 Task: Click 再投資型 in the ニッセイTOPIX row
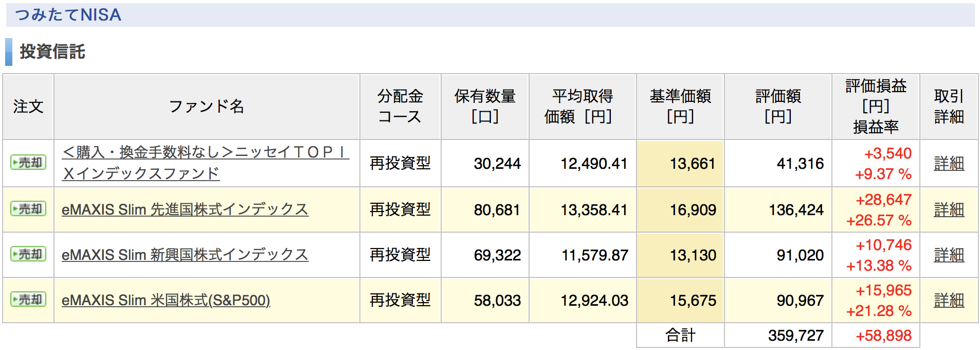click(400, 163)
